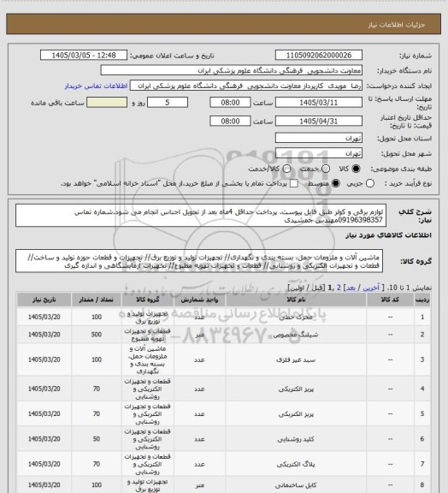This screenshot has height=493, width=448.
Task: Select item name شیلنگ مخصوص
Action: pos(296,335)
